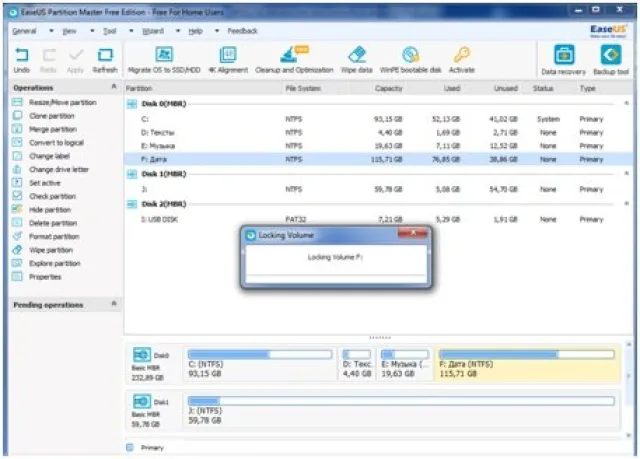Select J: (NTFS) block in disk map

402,410
